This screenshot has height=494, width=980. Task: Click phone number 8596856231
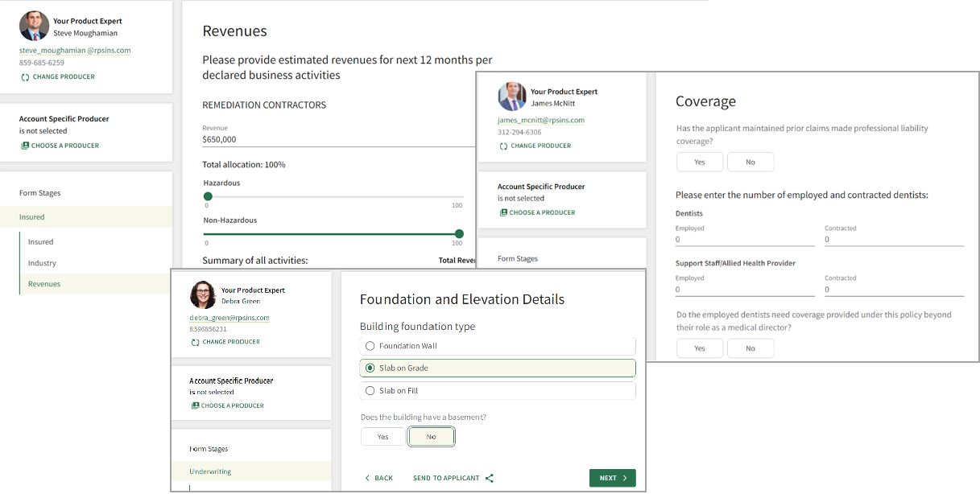208,329
